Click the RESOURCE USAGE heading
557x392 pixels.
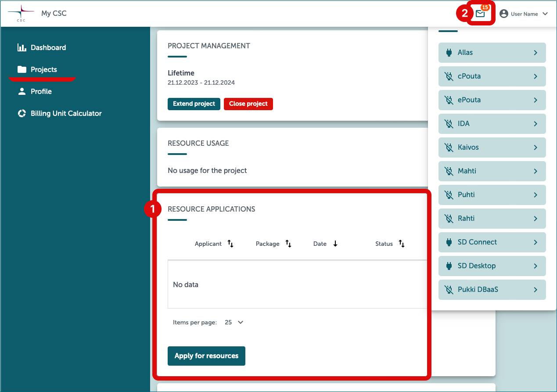[198, 143]
